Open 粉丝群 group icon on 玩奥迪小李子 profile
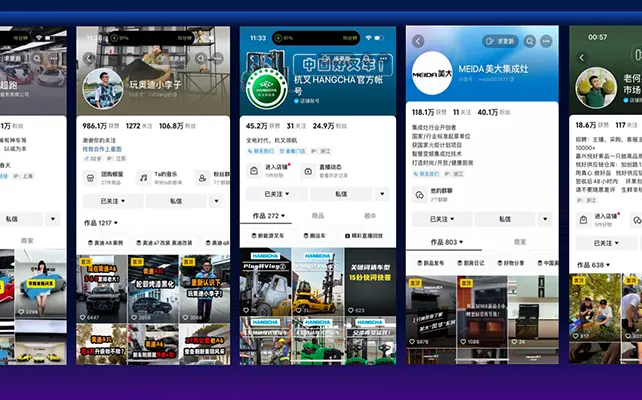This screenshot has width=642, height=400. (202, 178)
